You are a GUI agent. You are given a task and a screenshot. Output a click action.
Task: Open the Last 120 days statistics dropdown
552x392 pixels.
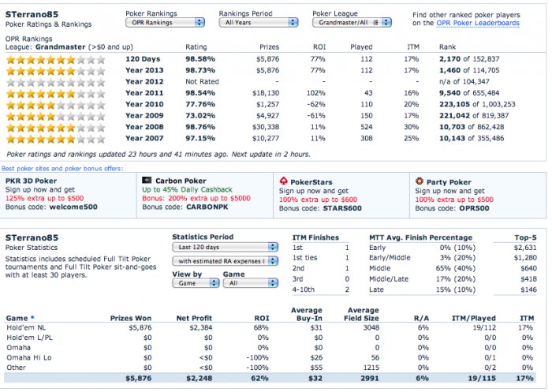tap(226, 247)
